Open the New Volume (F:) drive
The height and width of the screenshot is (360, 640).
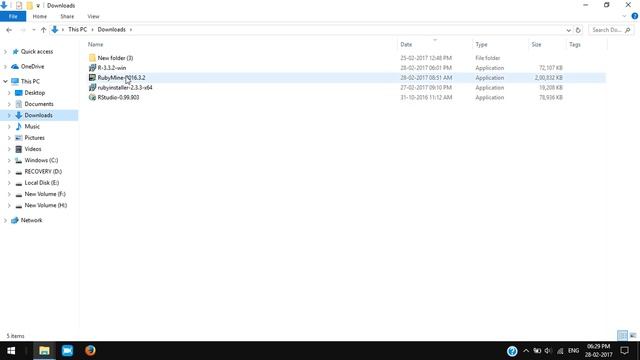pos(45,194)
